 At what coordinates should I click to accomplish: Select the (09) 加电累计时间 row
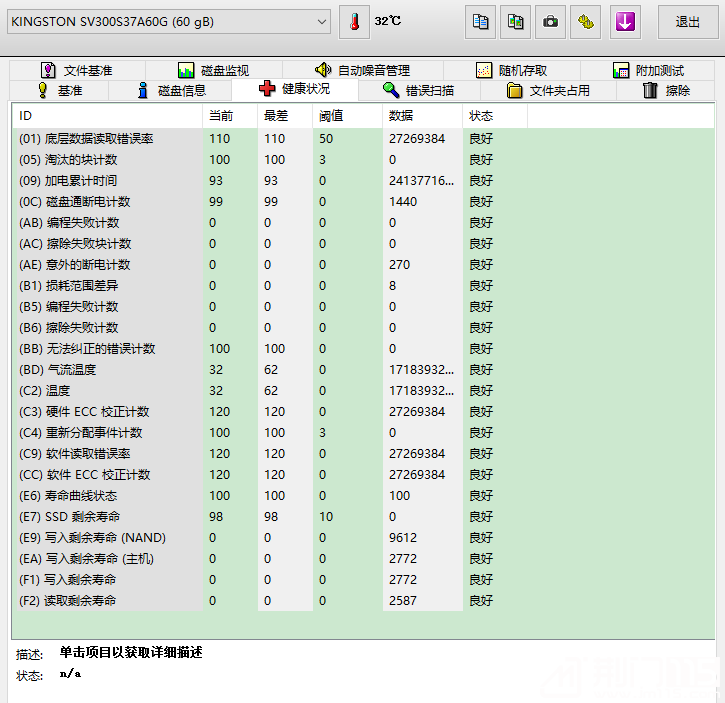point(363,181)
